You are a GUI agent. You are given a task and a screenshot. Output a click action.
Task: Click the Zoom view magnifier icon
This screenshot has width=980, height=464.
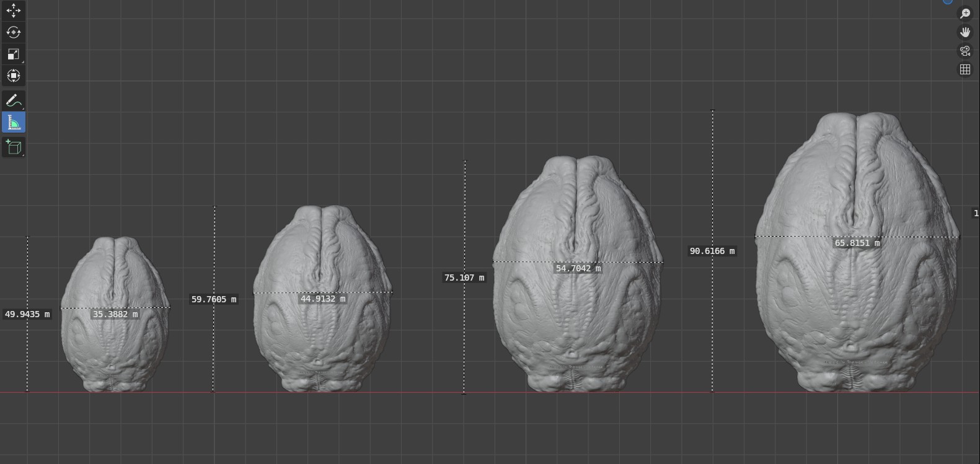coord(965,14)
